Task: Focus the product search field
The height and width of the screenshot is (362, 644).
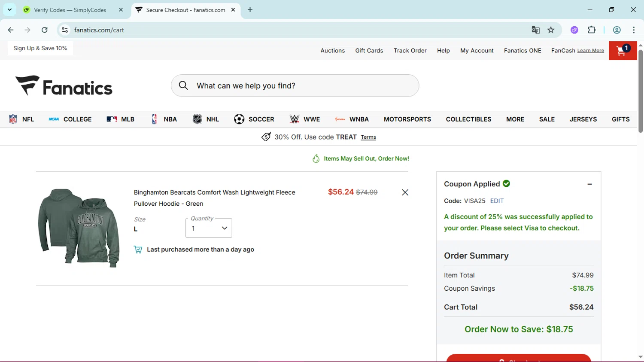Action: [x=295, y=85]
